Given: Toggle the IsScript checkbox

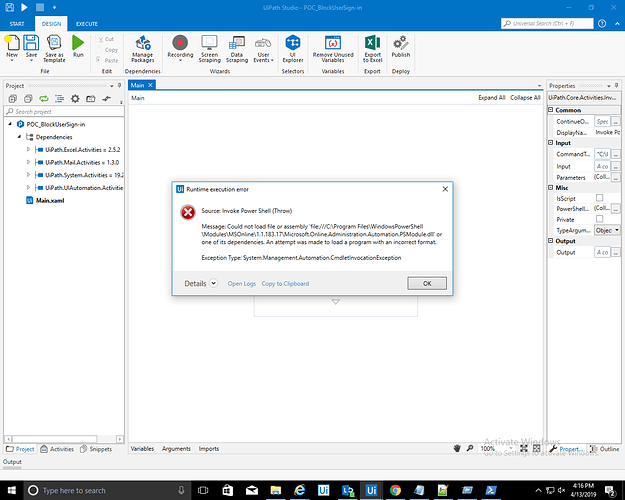Looking at the screenshot, I should pyautogui.click(x=599, y=198).
